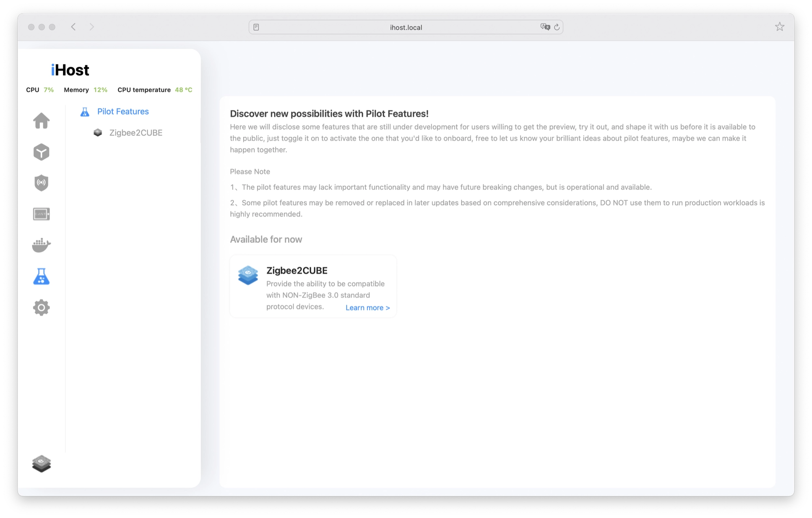Click the reload page icon in address bar

[557, 27]
